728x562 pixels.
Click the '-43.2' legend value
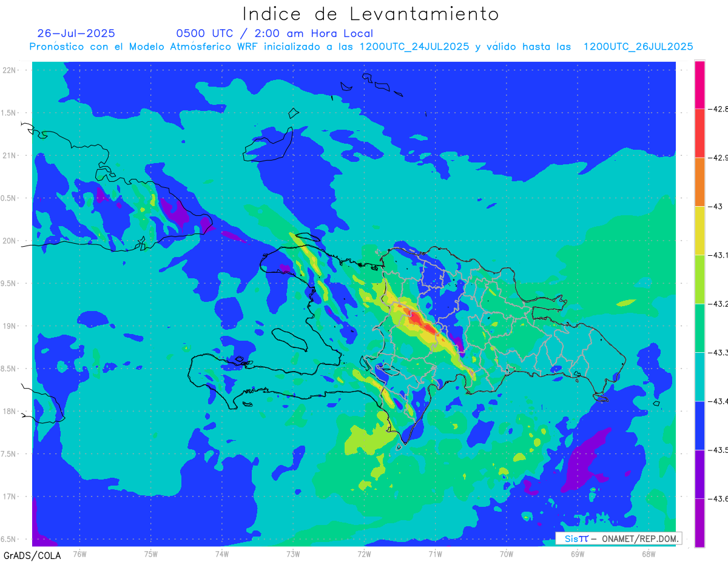pyautogui.click(x=719, y=304)
